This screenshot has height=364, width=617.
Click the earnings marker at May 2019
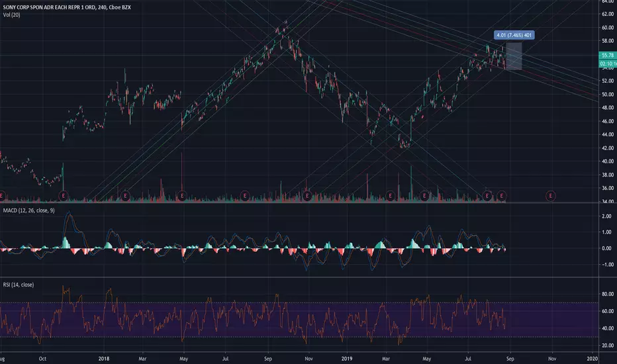pos(424,196)
